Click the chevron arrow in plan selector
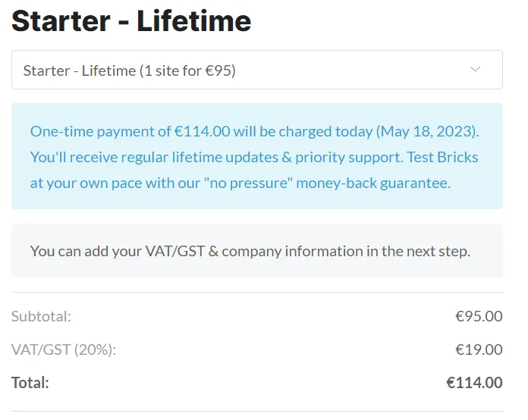528x420 pixels. click(x=475, y=70)
